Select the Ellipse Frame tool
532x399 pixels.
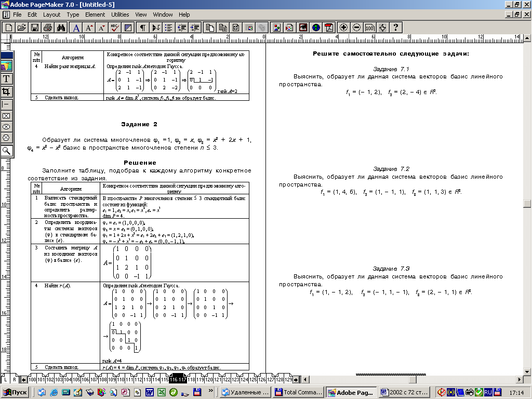[6, 127]
